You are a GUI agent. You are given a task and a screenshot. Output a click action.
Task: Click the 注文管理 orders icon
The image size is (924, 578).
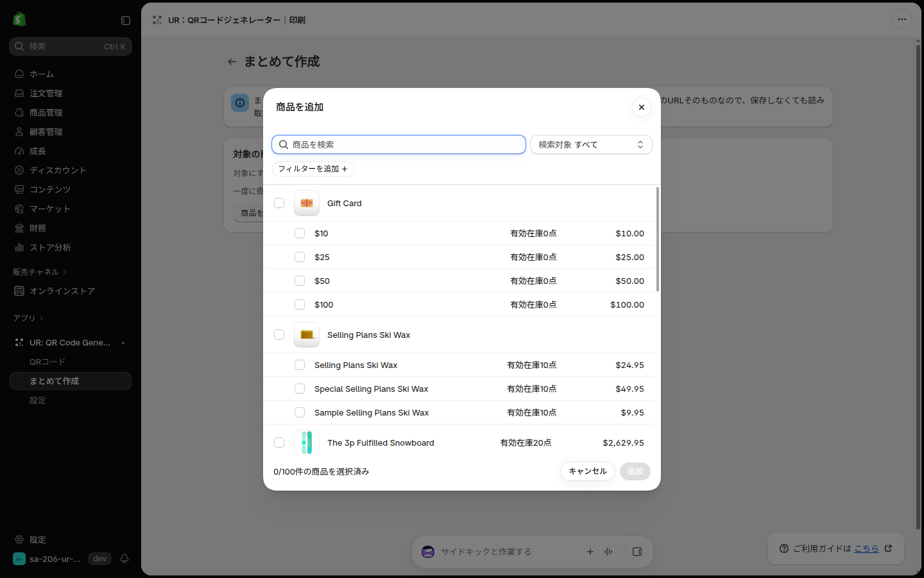pyautogui.click(x=19, y=93)
